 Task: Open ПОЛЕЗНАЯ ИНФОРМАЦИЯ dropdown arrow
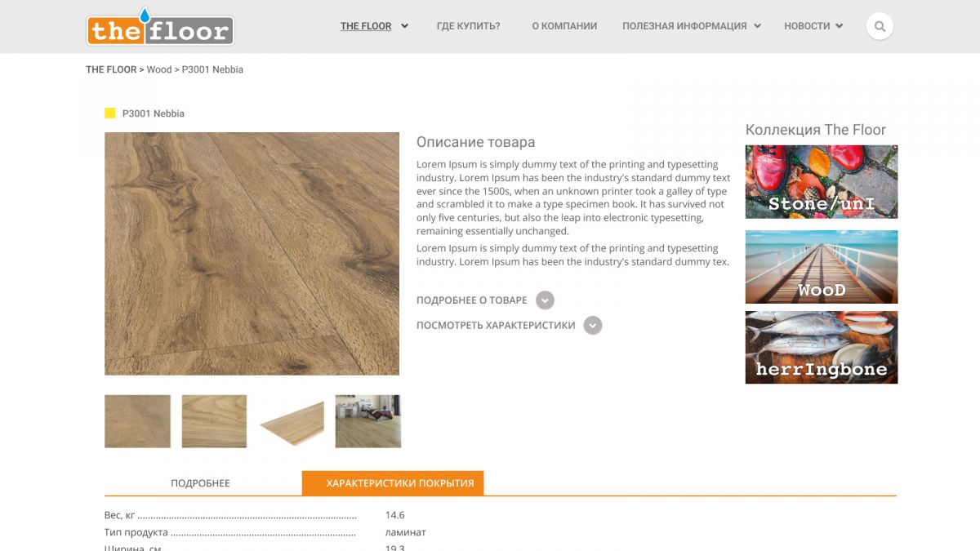tap(757, 26)
